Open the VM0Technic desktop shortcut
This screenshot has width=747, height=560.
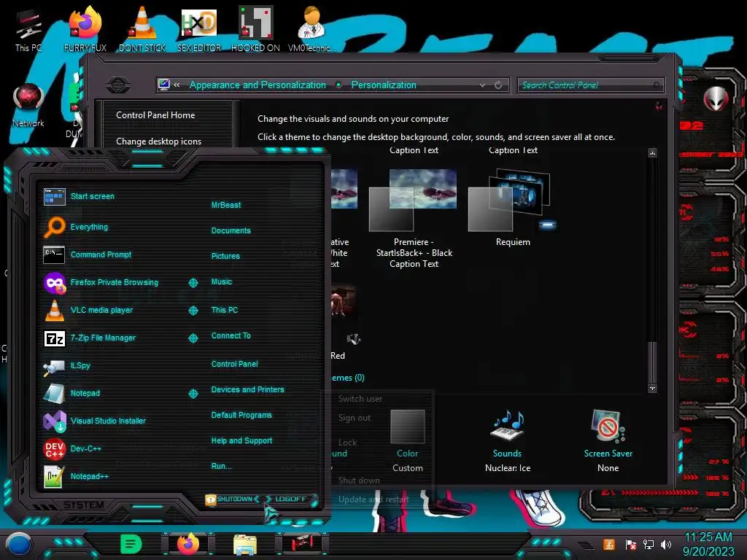(311, 29)
